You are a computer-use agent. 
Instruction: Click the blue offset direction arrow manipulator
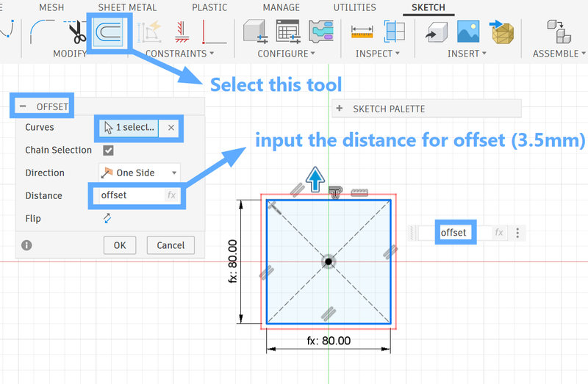tap(315, 179)
